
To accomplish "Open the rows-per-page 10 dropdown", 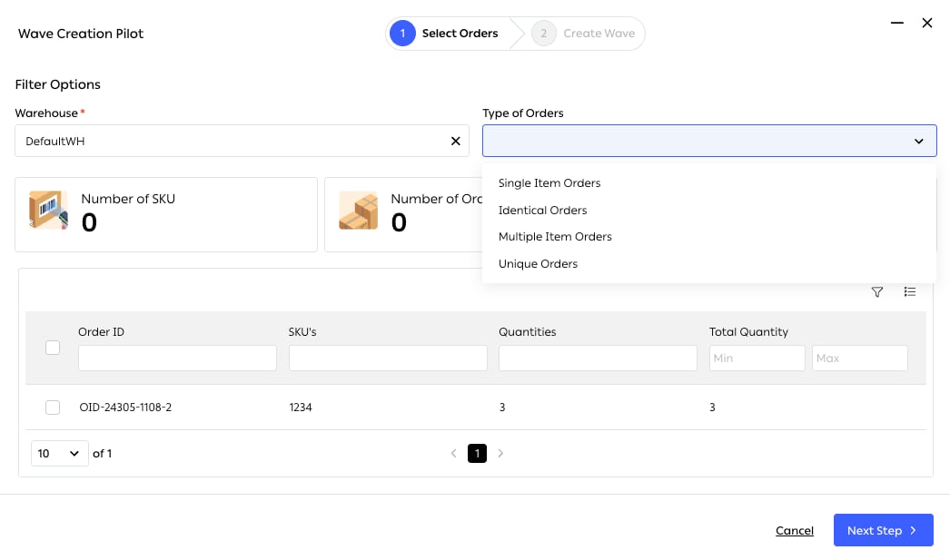I will (59, 454).
